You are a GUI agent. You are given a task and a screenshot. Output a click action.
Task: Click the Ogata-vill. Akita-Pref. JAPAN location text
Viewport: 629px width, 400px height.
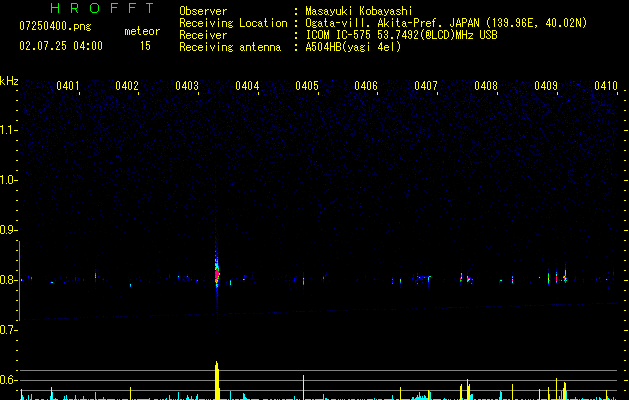(446, 23)
